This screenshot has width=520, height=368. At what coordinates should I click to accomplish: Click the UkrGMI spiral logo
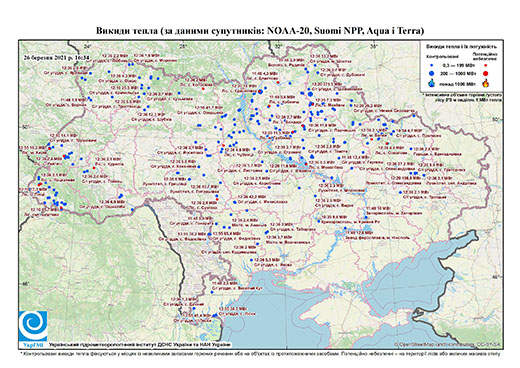[33, 326]
